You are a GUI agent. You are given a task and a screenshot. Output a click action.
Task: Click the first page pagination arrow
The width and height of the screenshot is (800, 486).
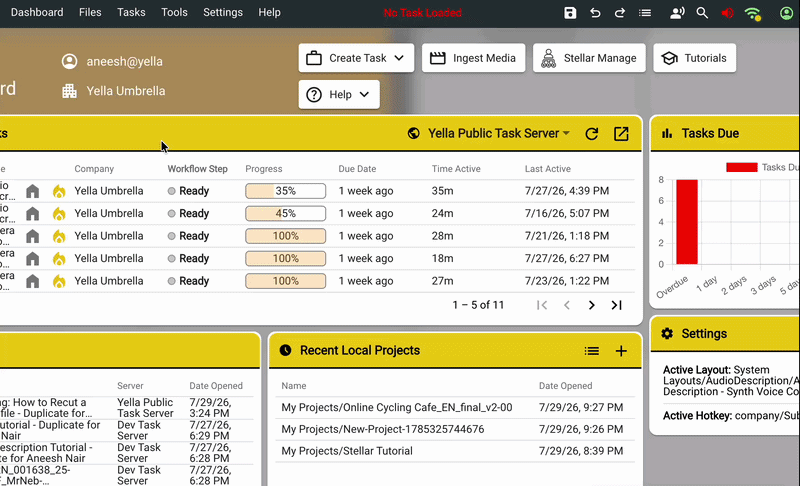[x=542, y=305]
